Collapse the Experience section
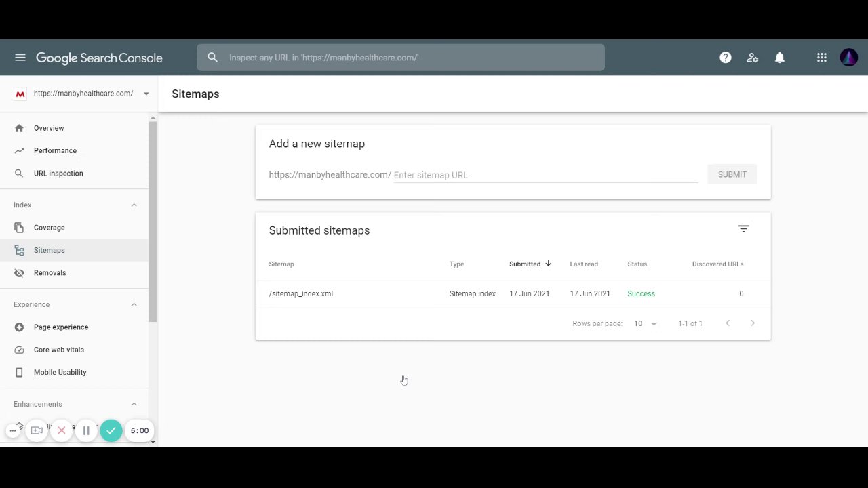Image resolution: width=868 pixels, height=488 pixels. [x=134, y=304]
